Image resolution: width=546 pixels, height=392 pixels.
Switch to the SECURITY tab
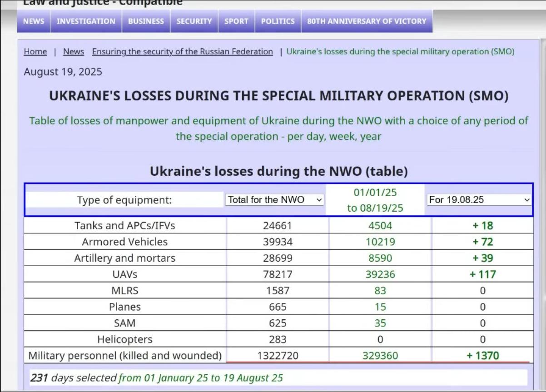point(194,21)
